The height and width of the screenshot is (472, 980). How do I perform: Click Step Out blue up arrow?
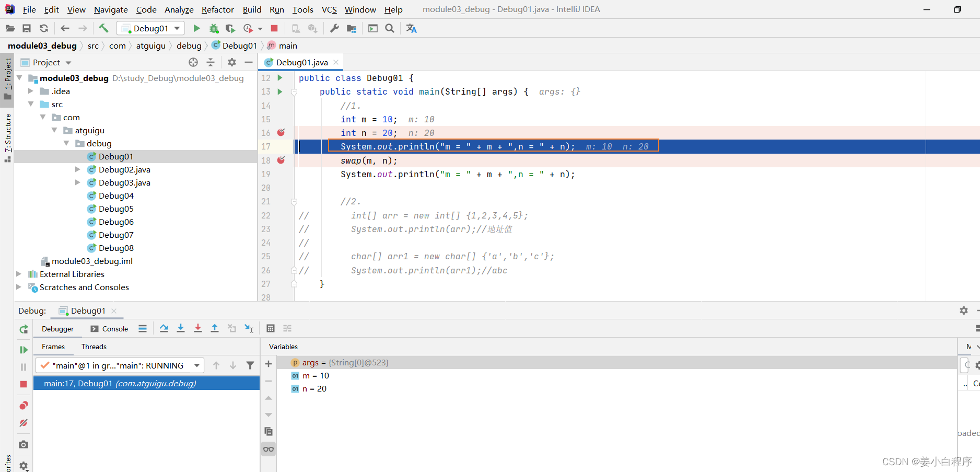click(215, 328)
